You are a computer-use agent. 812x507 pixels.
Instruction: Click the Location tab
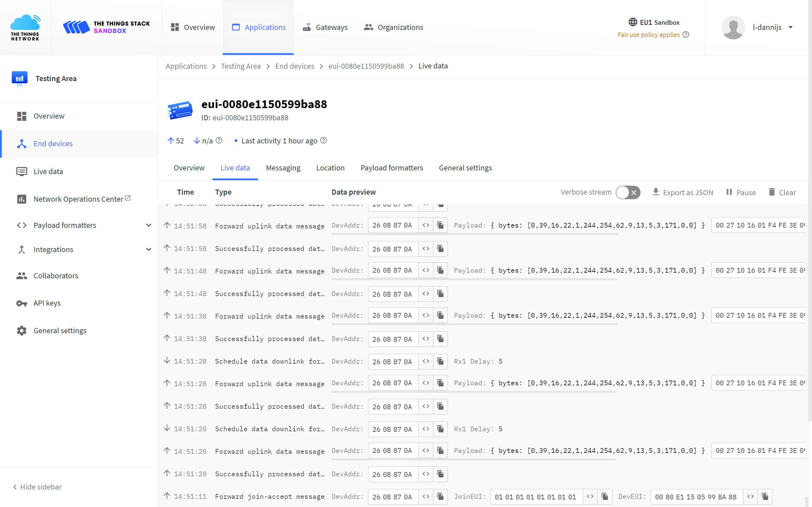pyautogui.click(x=330, y=168)
